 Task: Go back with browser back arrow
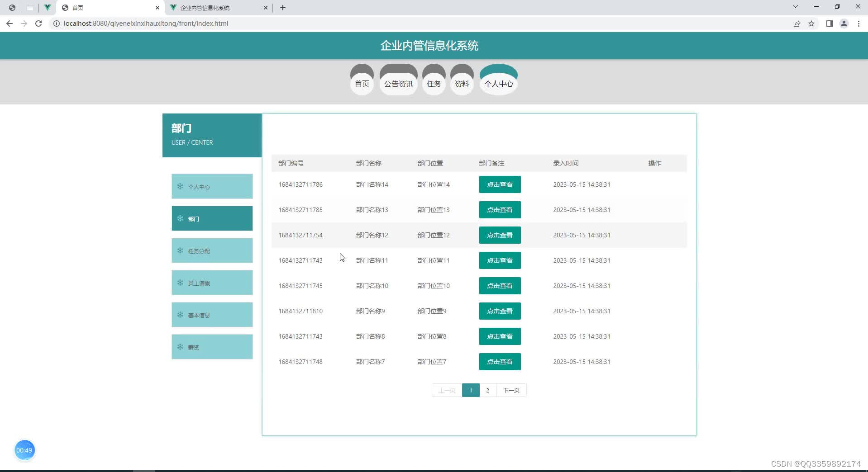click(x=10, y=24)
